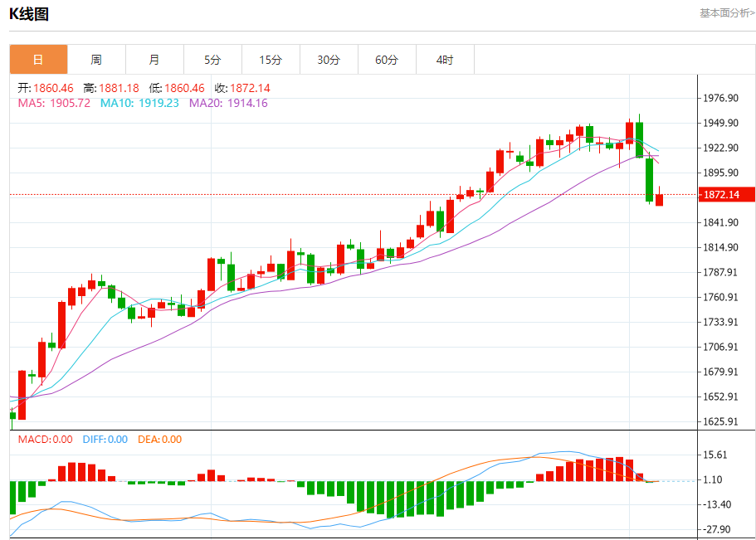Click the red 1872.14 current price tag
This screenshot has width=756, height=540.
click(726, 195)
